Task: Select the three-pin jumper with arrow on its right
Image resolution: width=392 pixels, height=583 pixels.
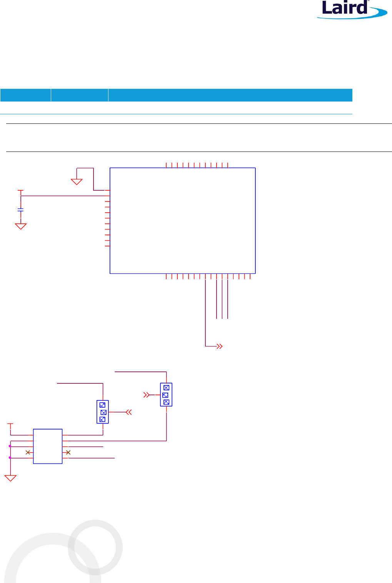Action: [x=103, y=412]
